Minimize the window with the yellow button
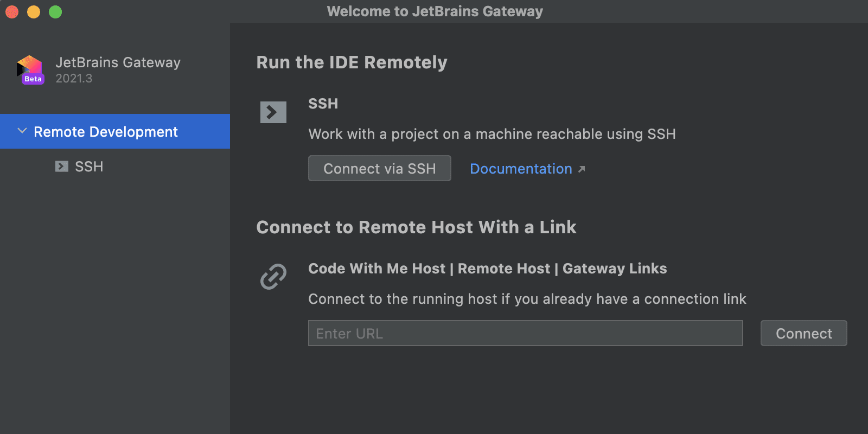Viewport: 868px width, 434px height. [34, 11]
